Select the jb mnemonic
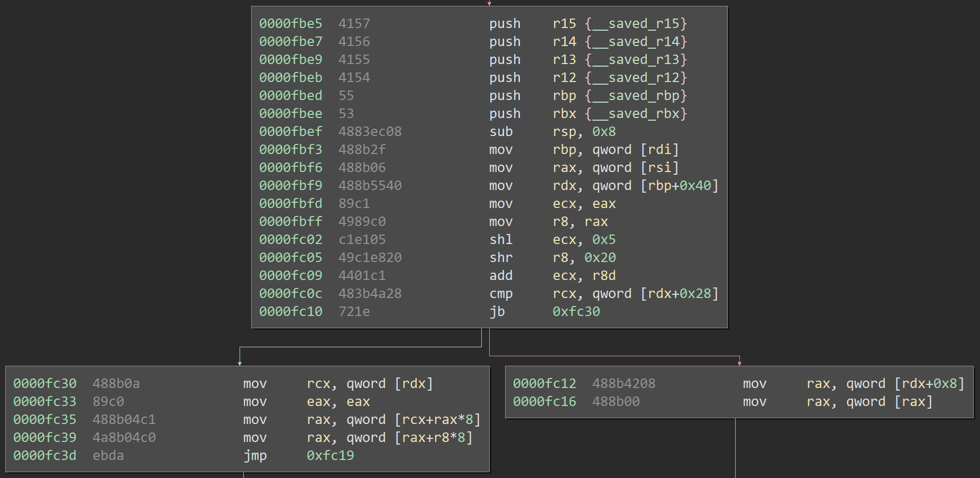The height and width of the screenshot is (478, 980). 497,312
